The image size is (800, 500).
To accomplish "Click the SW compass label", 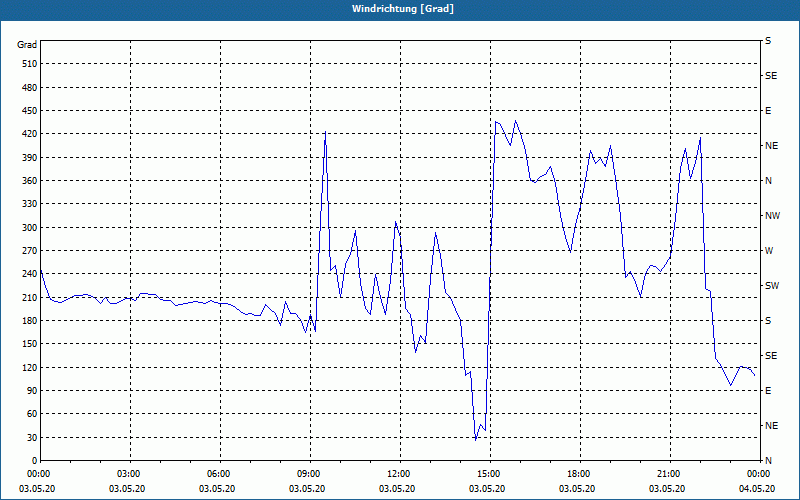I will 772,286.
